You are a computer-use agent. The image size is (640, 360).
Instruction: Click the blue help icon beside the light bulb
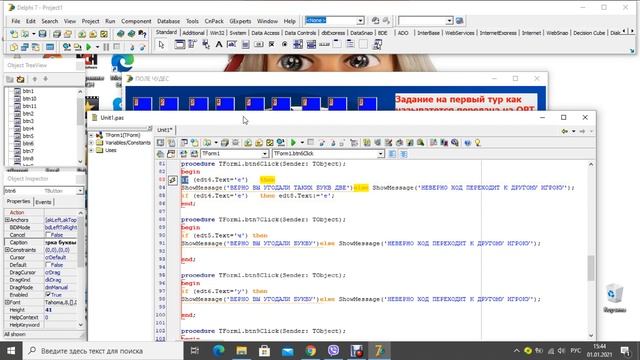point(467,142)
